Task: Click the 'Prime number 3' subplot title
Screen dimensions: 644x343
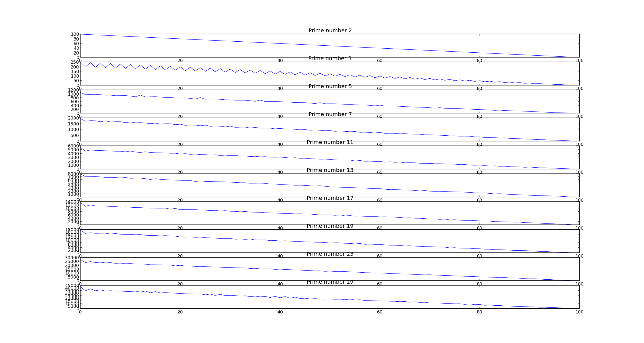Action: click(x=330, y=59)
